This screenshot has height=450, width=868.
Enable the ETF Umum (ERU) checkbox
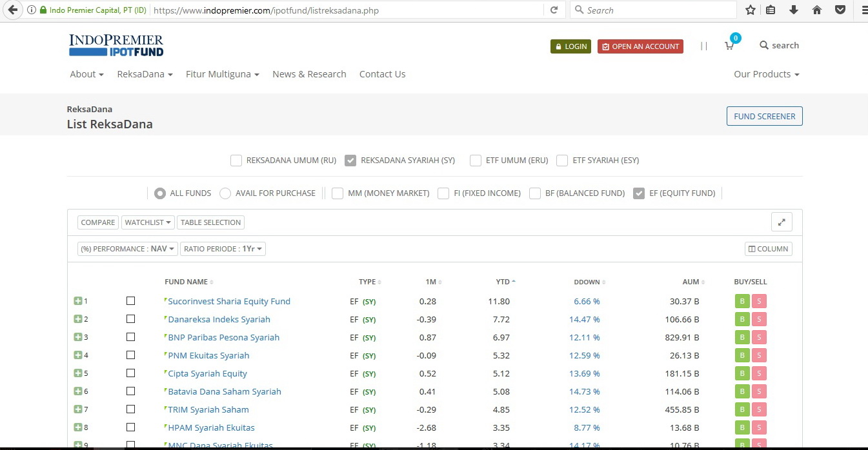click(476, 161)
